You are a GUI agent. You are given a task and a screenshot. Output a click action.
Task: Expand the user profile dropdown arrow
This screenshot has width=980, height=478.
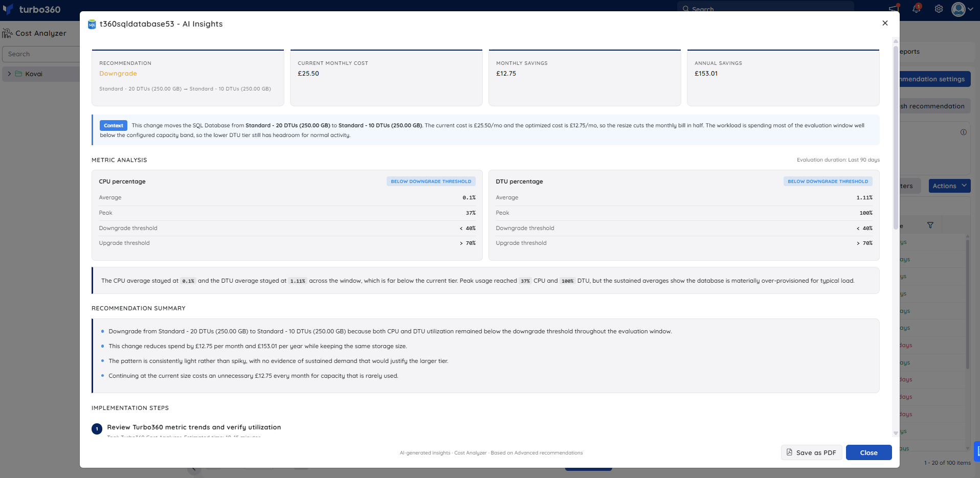tap(970, 9)
